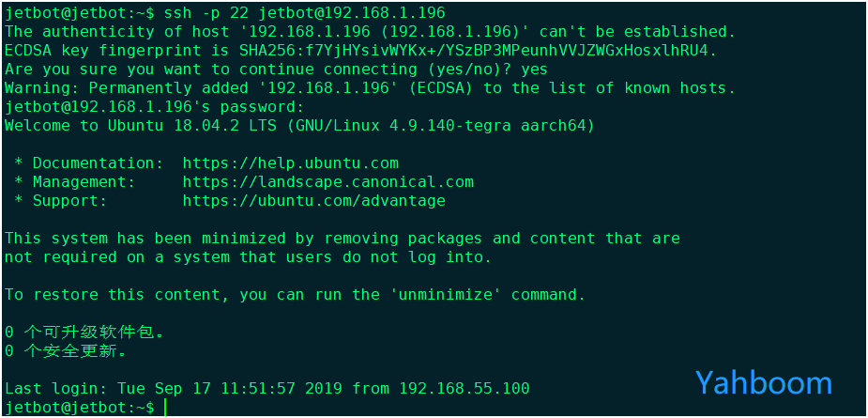Open the landscape.canonical.com management link
The image size is (868, 418).
328,182
